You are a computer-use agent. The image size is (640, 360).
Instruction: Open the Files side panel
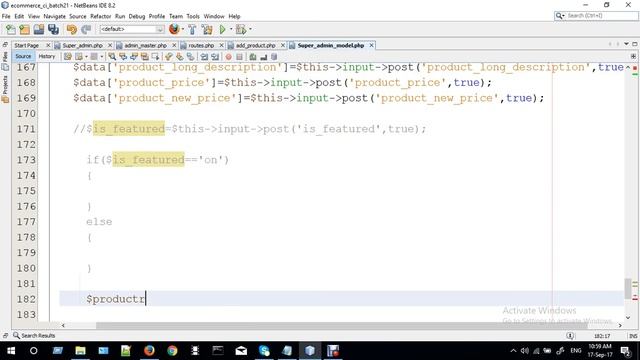point(5,60)
